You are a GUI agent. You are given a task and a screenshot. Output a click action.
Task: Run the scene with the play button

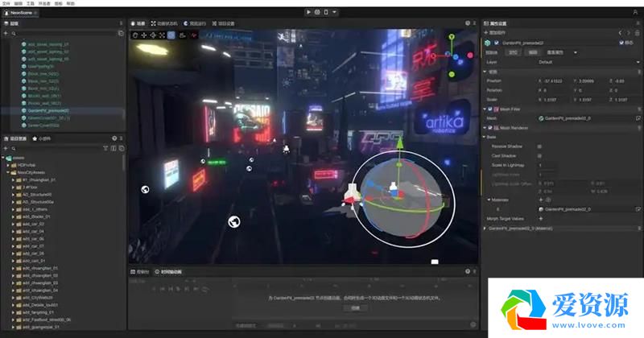click(308, 12)
